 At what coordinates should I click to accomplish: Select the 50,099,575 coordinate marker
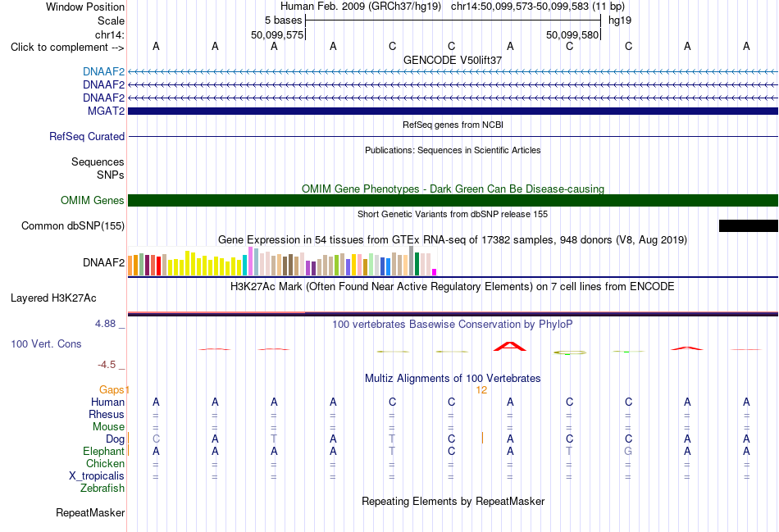click(277, 34)
